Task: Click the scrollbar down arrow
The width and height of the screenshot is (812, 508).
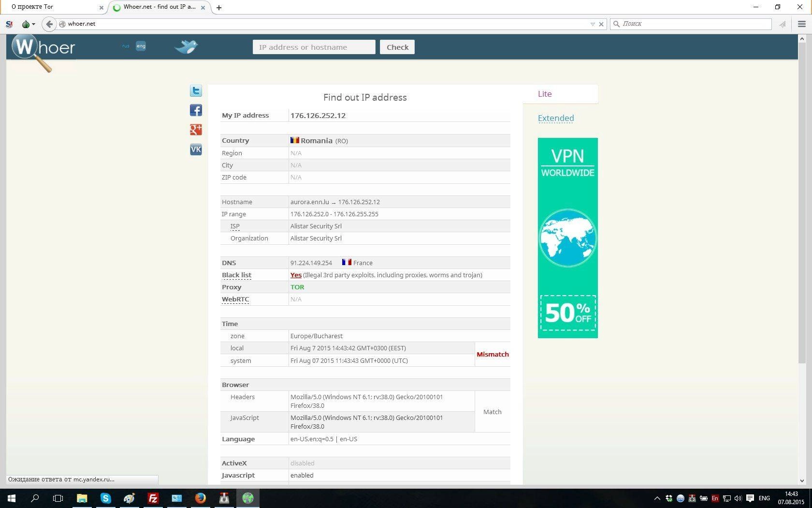Action: [x=802, y=481]
